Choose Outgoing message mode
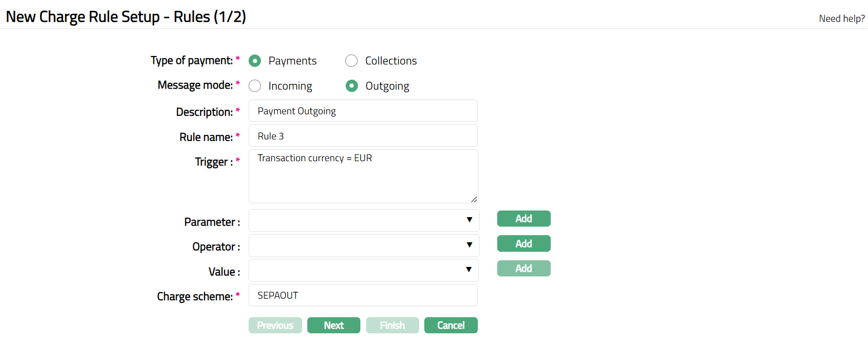 coord(352,86)
